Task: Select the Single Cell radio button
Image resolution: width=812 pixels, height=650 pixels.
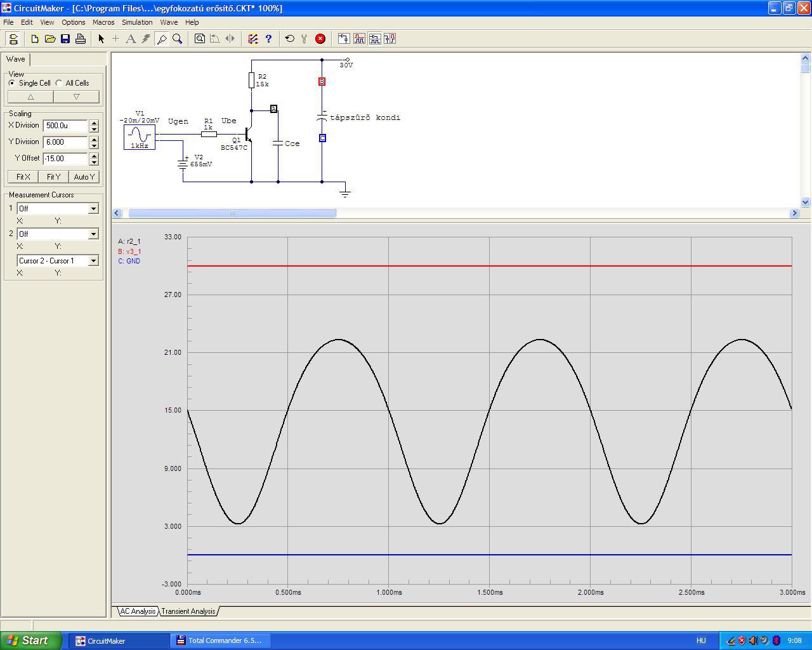Action: pyautogui.click(x=12, y=83)
